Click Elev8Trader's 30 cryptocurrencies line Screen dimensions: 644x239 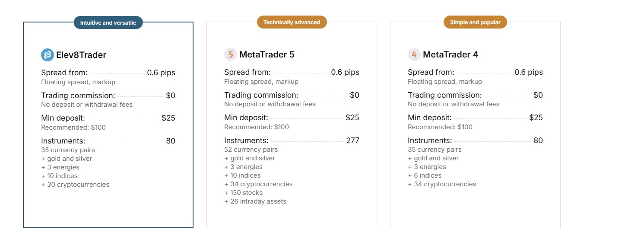75,185
